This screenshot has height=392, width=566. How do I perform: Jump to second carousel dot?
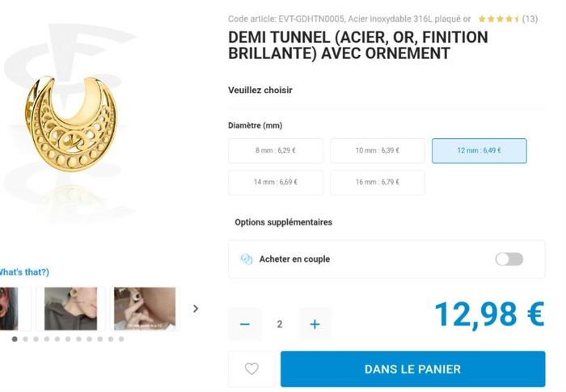(25, 339)
